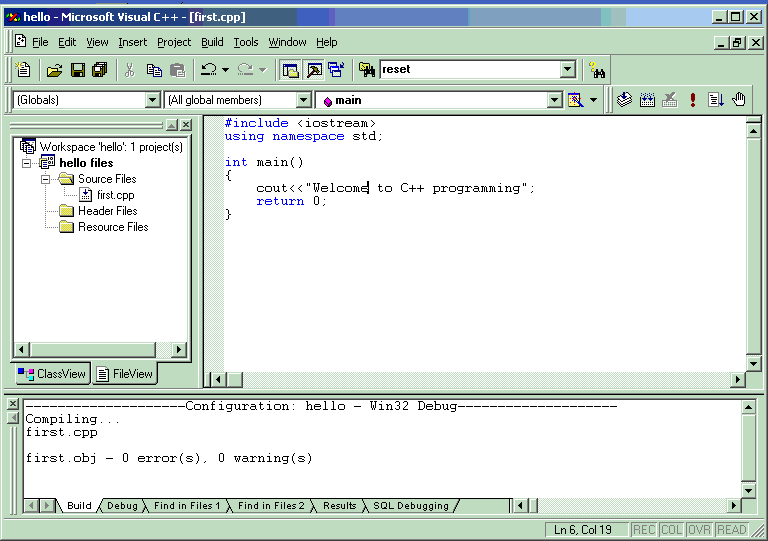Click the Insert/Remove Breakpoint hand icon
Viewport: 768px width, 541px height.
tap(739, 100)
